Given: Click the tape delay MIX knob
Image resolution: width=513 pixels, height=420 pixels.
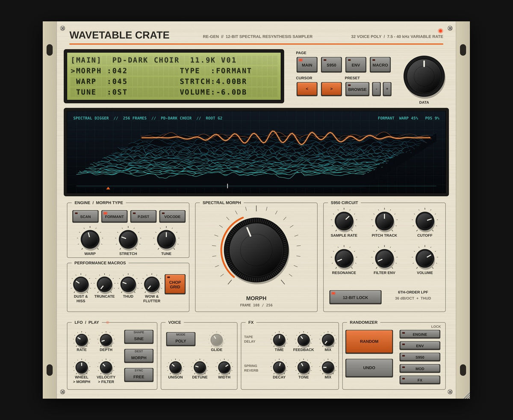Looking at the screenshot, I should [x=328, y=340].
